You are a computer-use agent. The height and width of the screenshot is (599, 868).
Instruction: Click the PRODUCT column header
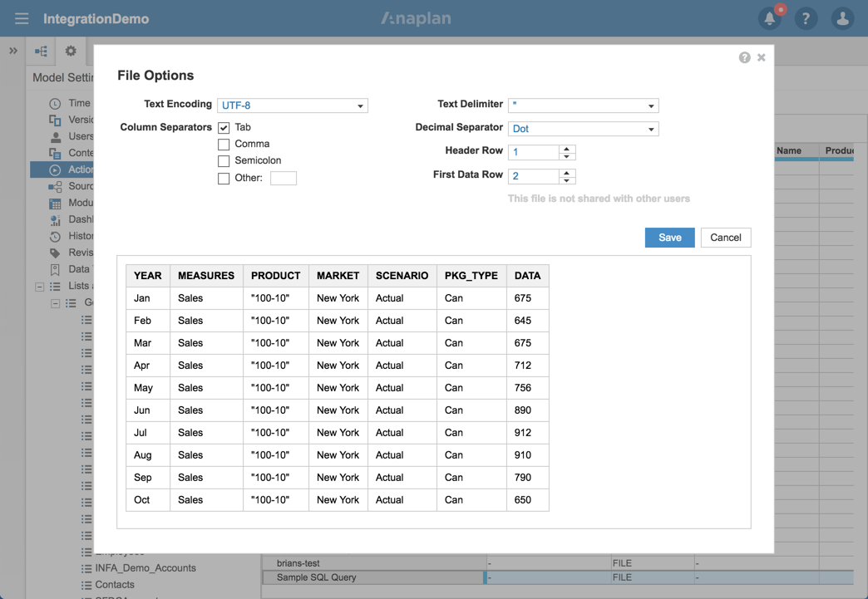click(276, 276)
